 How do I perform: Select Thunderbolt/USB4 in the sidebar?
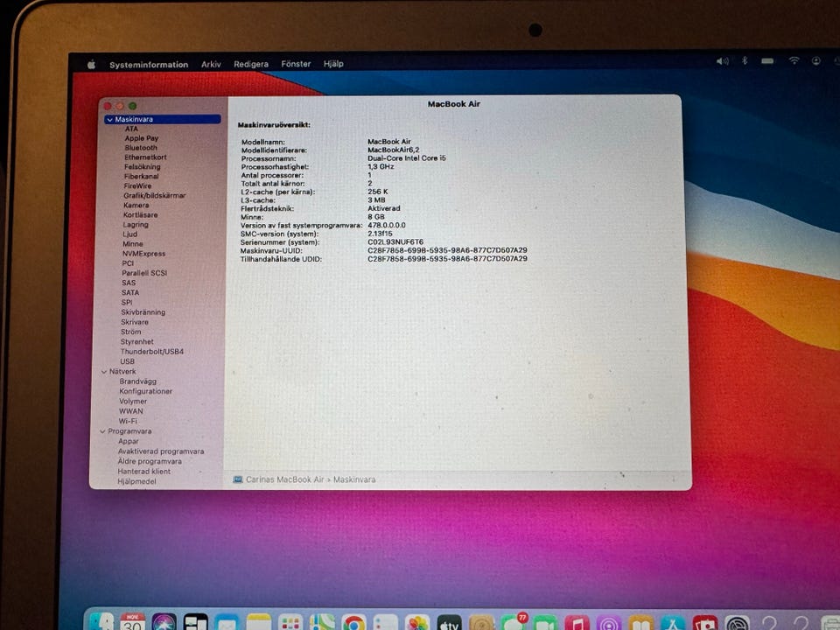click(152, 352)
